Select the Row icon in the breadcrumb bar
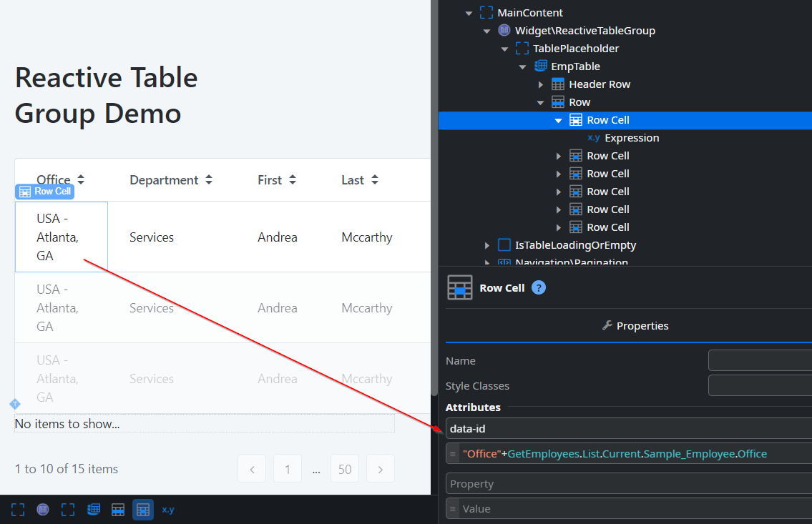The width and height of the screenshot is (812, 524). [x=118, y=509]
